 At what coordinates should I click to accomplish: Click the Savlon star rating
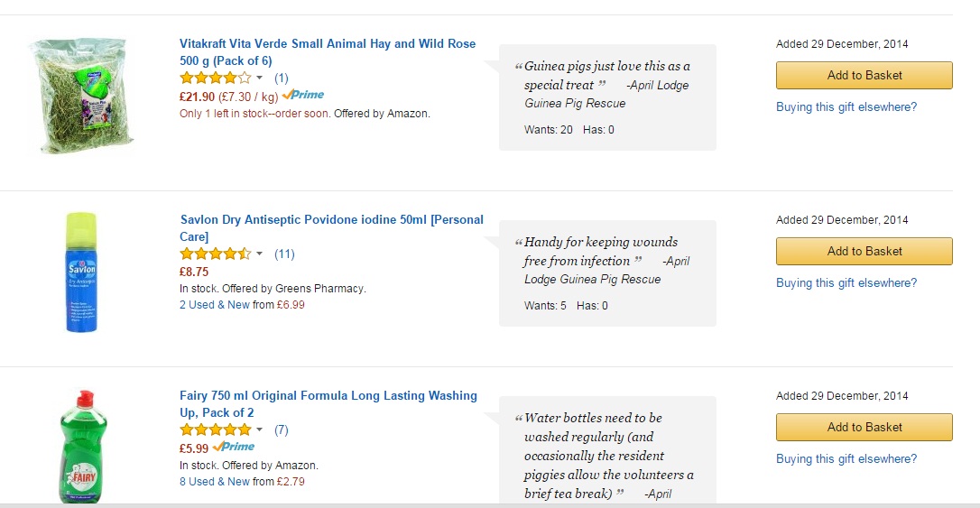[216, 254]
